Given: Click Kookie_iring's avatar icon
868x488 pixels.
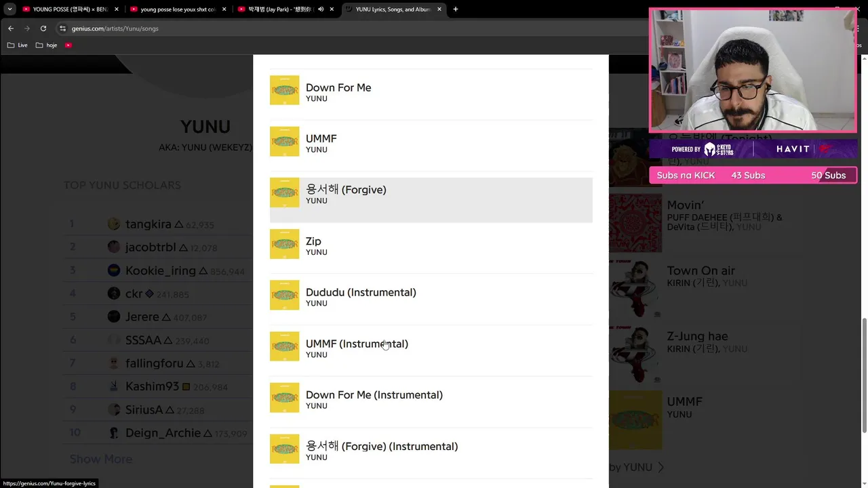Looking at the screenshot, I should coord(113,270).
